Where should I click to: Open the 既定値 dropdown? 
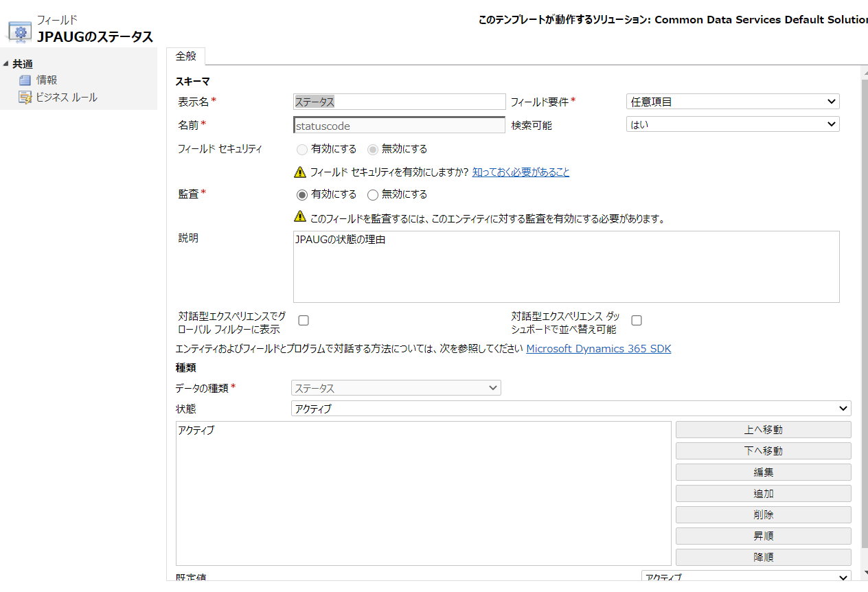coord(746,576)
